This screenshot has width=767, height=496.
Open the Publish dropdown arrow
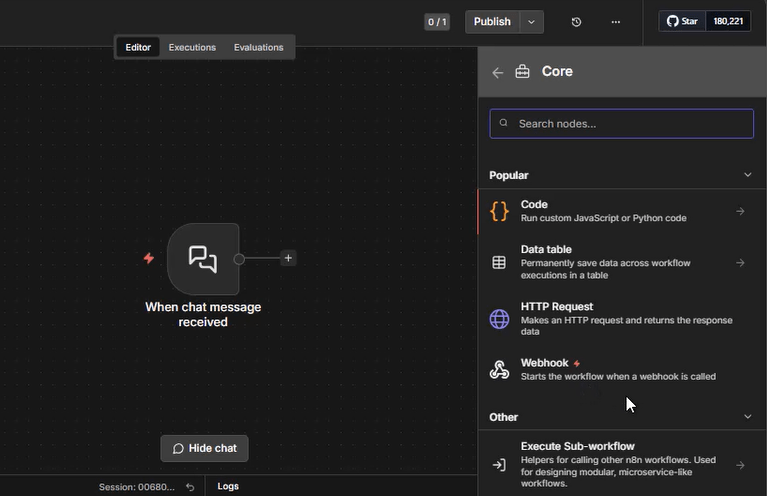(532, 22)
